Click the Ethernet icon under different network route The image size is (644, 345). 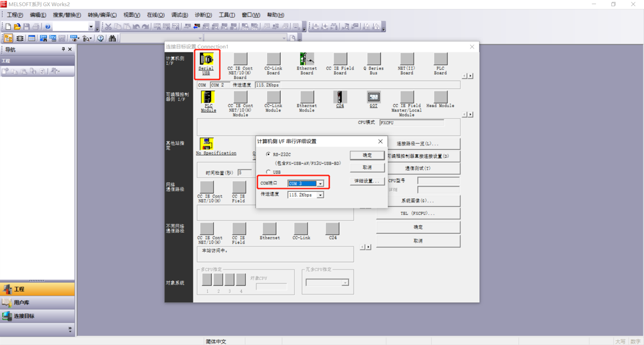269,229
